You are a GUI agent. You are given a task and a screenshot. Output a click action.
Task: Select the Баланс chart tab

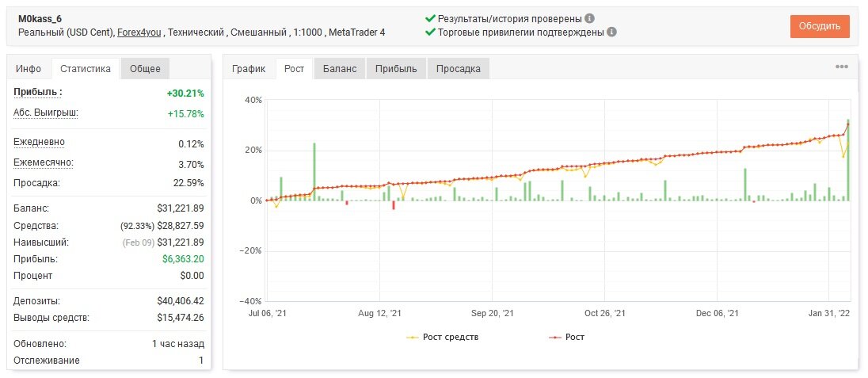pyautogui.click(x=339, y=69)
